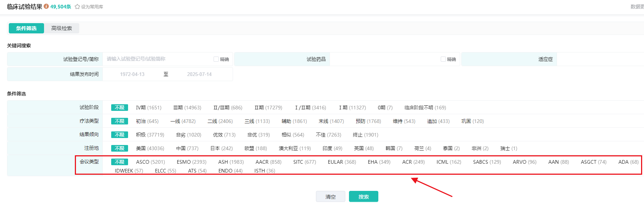Filter by 相似 (564)
This screenshot has height=203, width=644.
pos(293,135)
